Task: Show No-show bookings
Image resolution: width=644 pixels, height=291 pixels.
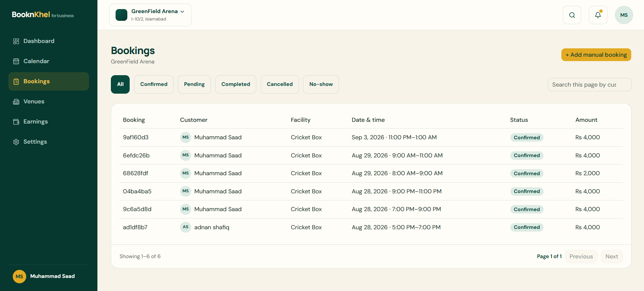Action: pos(321,84)
